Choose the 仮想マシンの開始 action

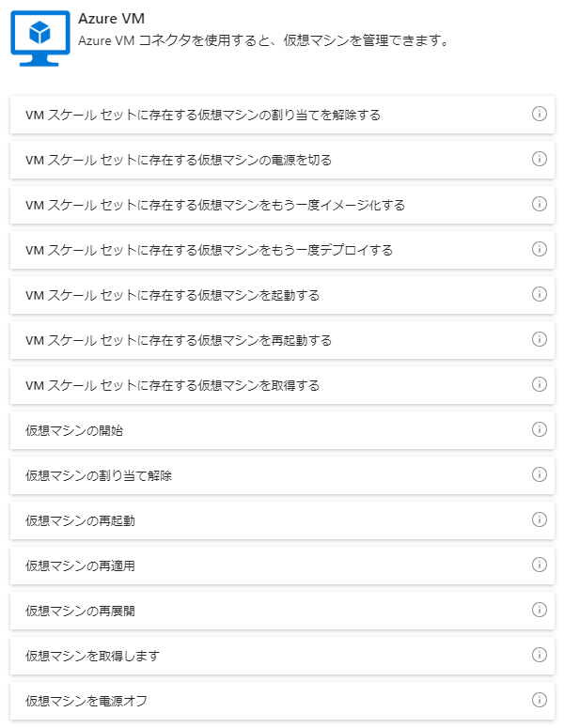[282, 430]
